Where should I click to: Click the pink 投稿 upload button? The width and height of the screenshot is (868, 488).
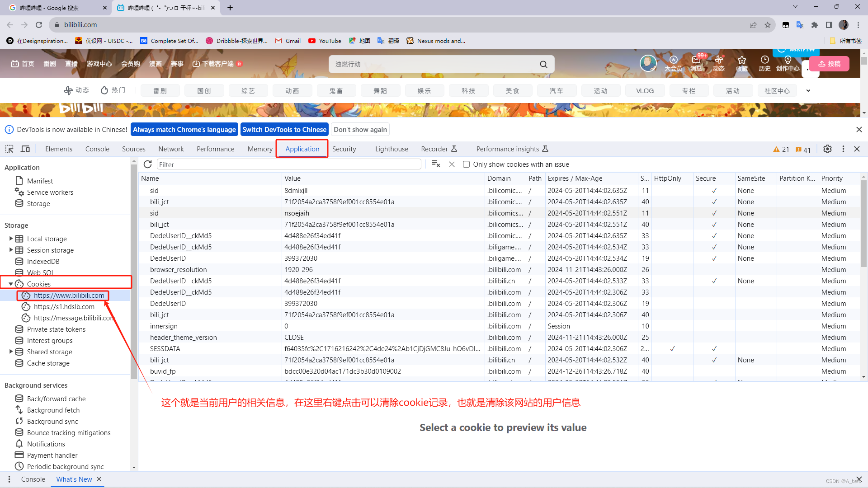point(829,64)
